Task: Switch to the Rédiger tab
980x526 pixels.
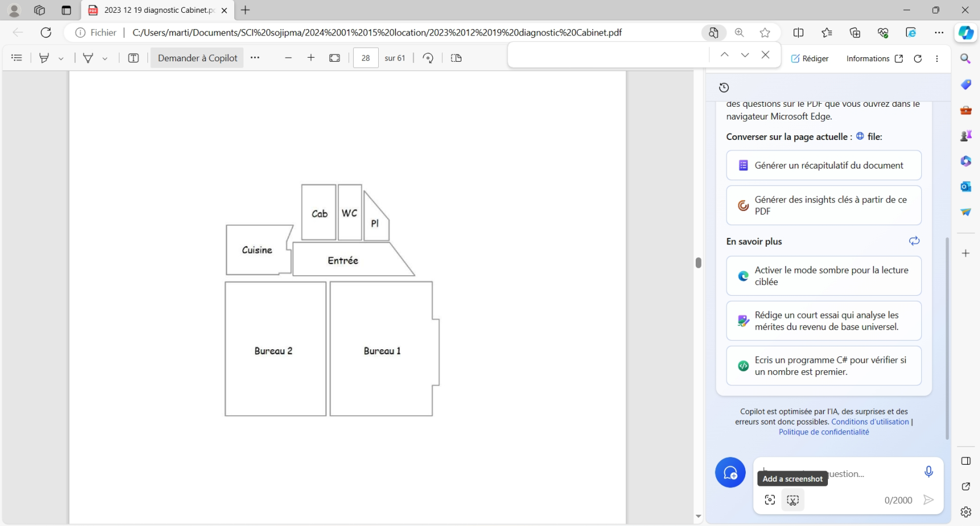Action: pyautogui.click(x=809, y=58)
